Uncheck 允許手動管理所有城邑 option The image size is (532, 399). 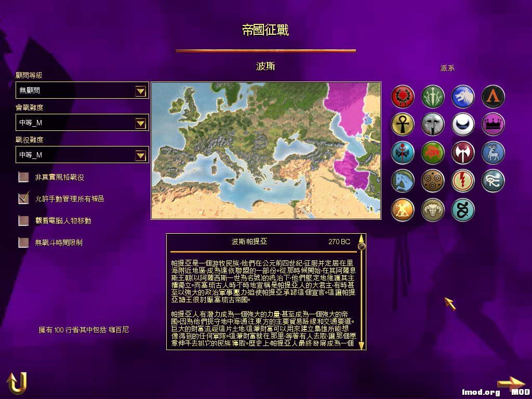pyautogui.click(x=23, y=198)
